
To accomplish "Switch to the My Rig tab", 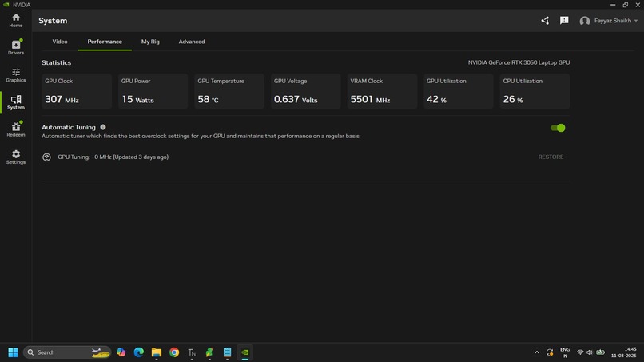I will coord(150,42).
